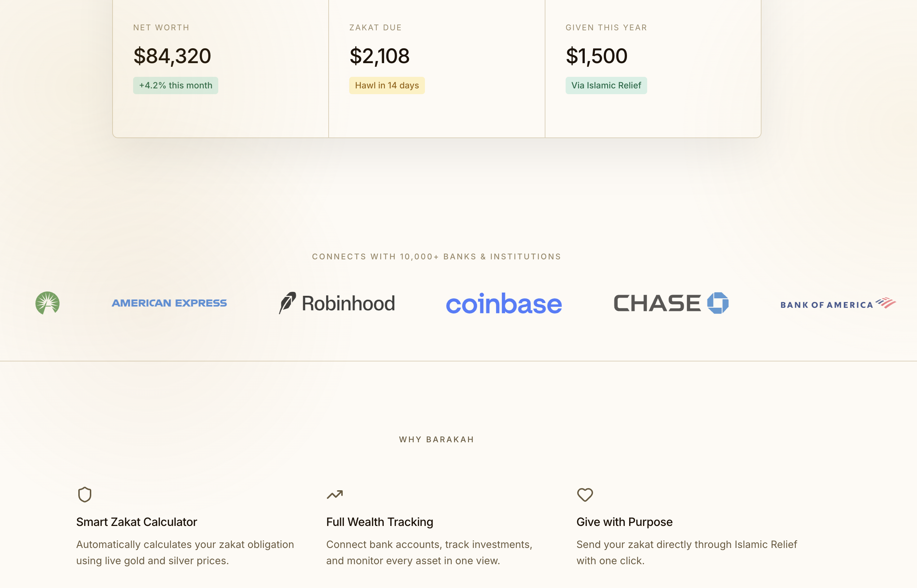
Task: Click the 'Via Islamic Relief' badge
Action: tap(606, 85)
